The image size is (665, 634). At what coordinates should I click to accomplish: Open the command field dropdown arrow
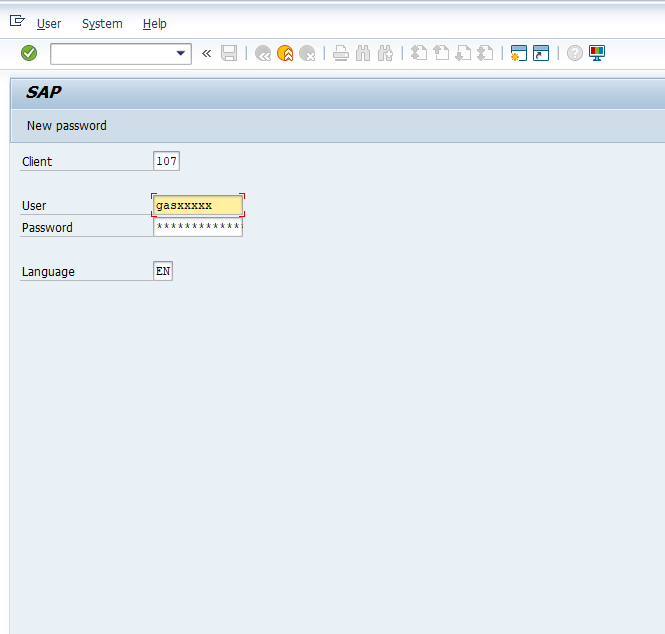tap(181, 53)
